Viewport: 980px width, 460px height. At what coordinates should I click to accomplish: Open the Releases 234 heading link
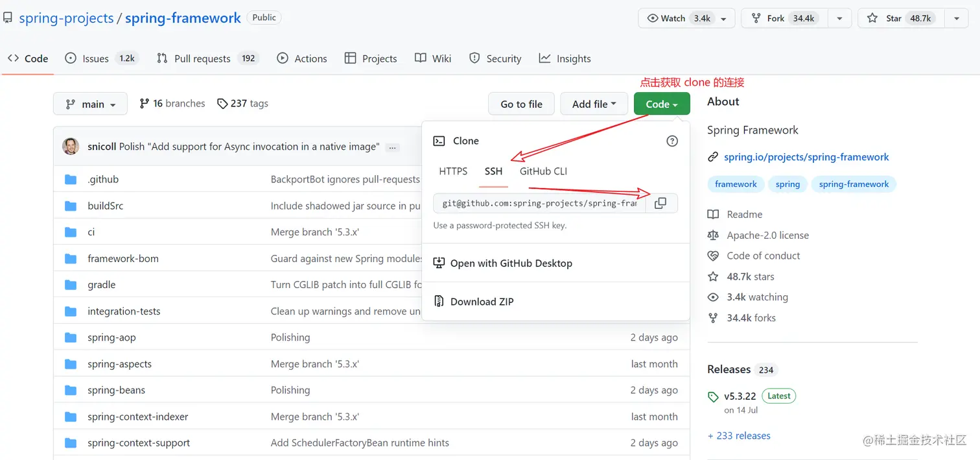coord(742,369)
